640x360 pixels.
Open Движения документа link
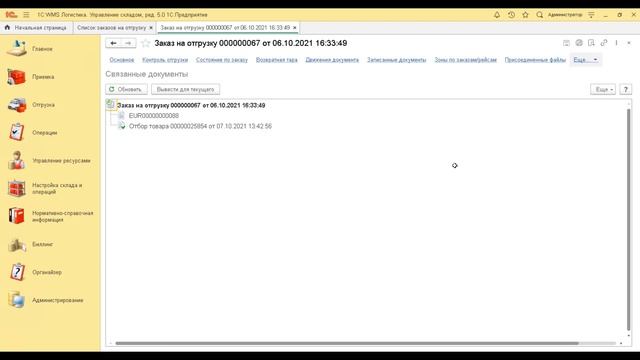(x=332, y=60)
